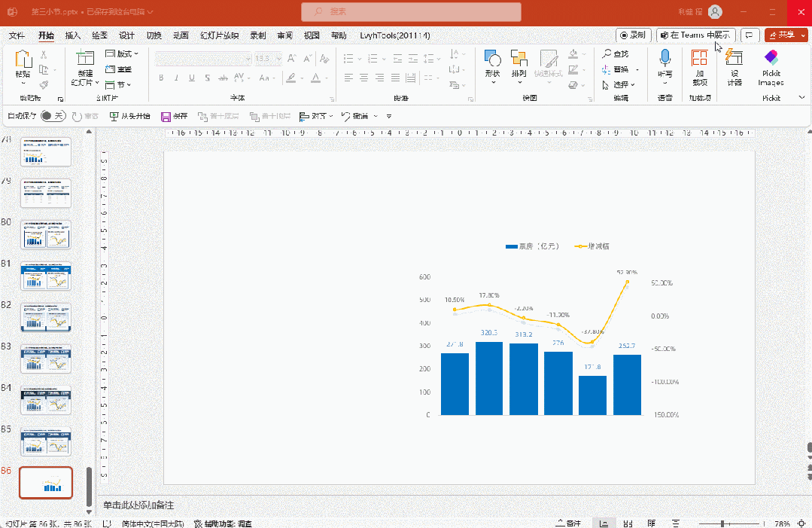Click the Record (录制) button at top right
The width and height of the screenshot is (812, 528).
632,35
